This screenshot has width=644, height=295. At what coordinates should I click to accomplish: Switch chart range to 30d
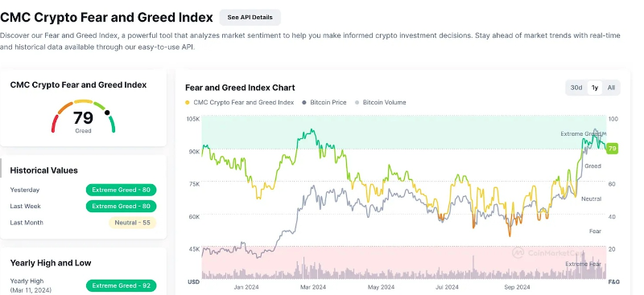click(576, 88)
